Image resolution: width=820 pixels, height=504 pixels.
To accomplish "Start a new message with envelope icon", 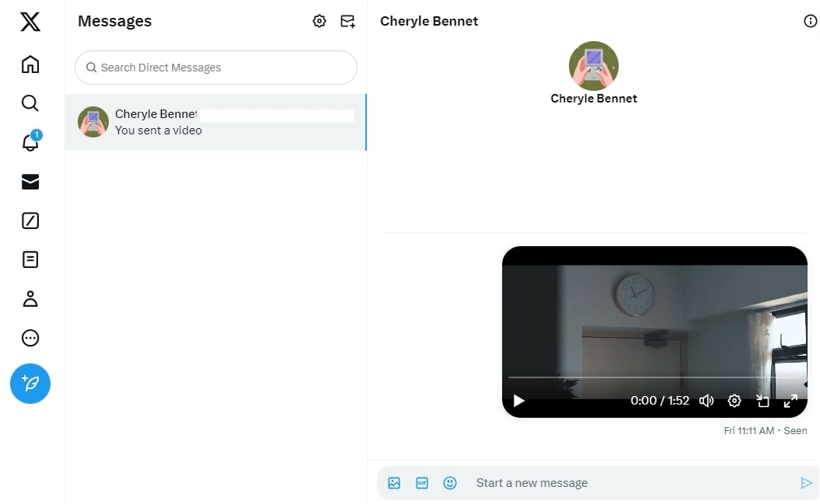I will tap(347, 22).
